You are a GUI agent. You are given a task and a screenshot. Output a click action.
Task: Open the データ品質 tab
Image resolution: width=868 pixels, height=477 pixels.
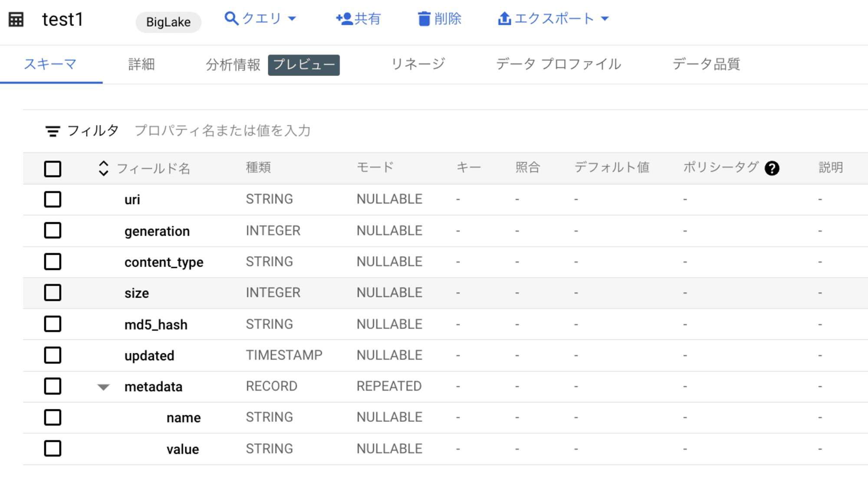[x=707, y=64]
